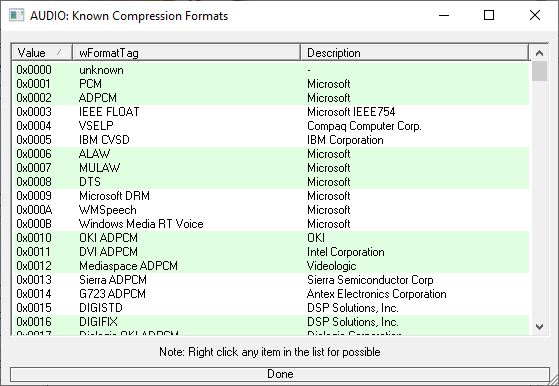Select the 0x0010 value cell
Viewport: 559px width, 386px height.
click(34, 238)
